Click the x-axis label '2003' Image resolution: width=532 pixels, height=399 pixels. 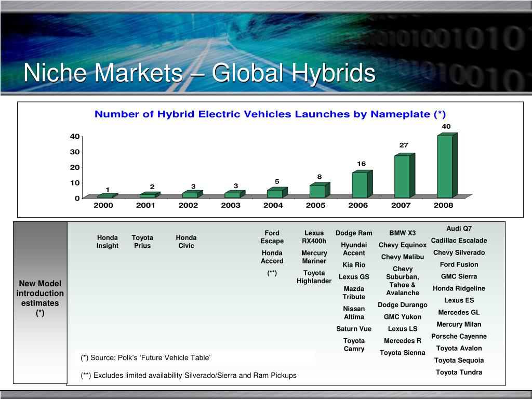[x=231, y=205]
